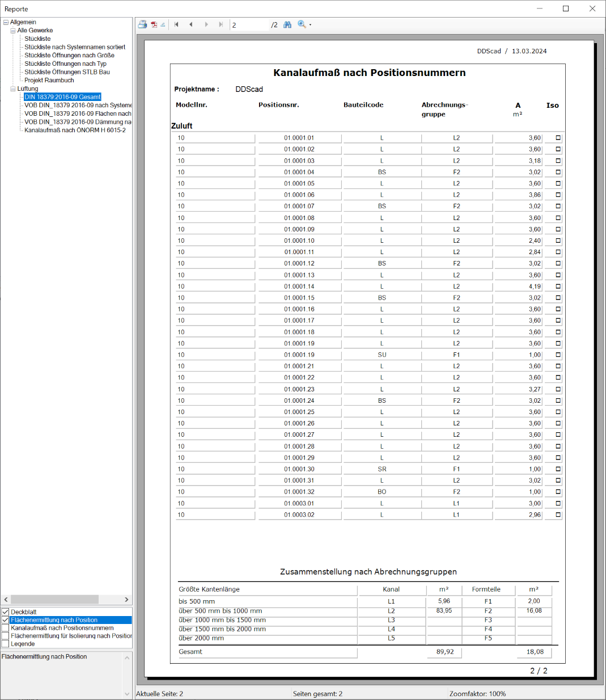The width and height of the screenshot is (606, 700).
Task: Collapse the Lüftung tree node
Action: (x=13, y=88)
